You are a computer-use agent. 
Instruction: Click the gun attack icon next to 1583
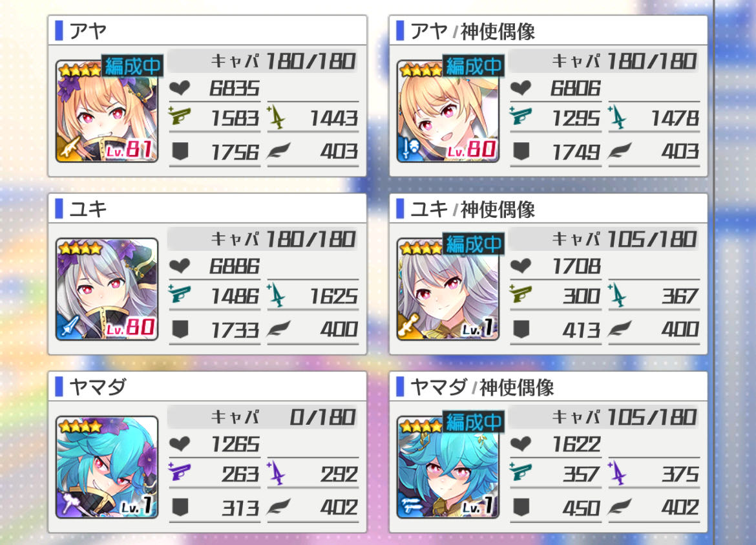tap(180, 117)
